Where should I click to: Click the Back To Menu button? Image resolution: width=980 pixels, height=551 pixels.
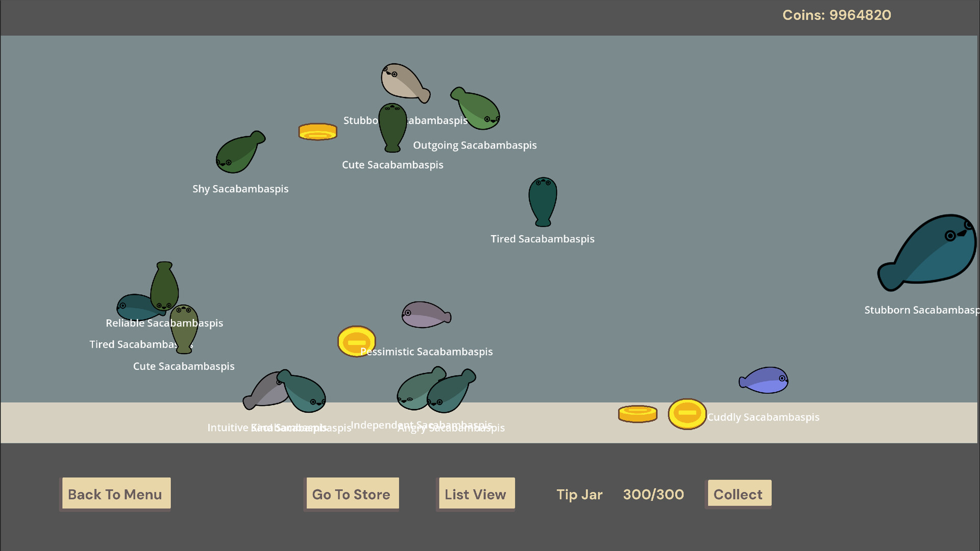coord(115,494)
